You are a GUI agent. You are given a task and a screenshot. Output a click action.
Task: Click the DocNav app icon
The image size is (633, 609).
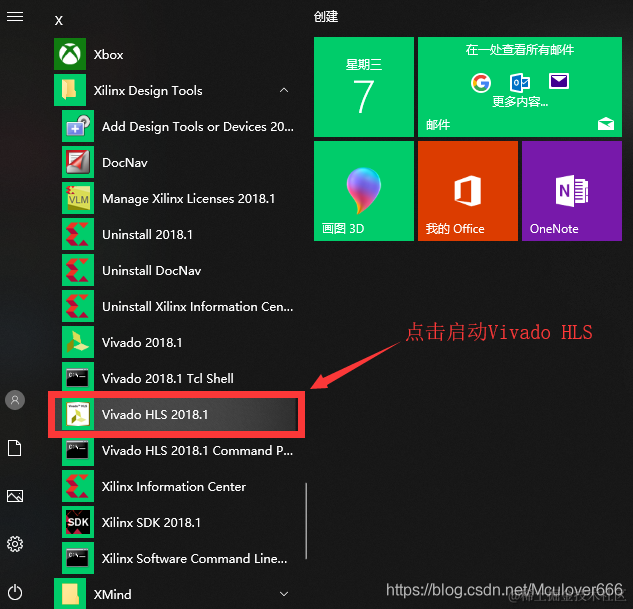point(78,162)
